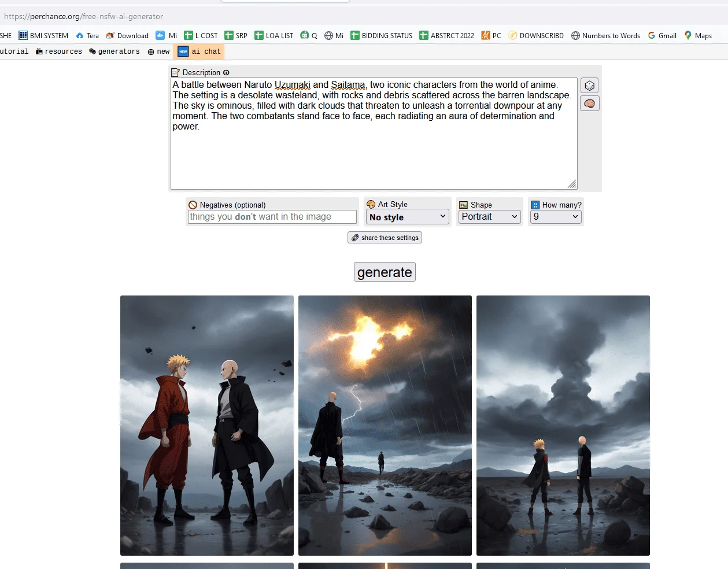Open the ai chat tab
Viewport: 728px width, 569px height.
(x=199, y=51)
